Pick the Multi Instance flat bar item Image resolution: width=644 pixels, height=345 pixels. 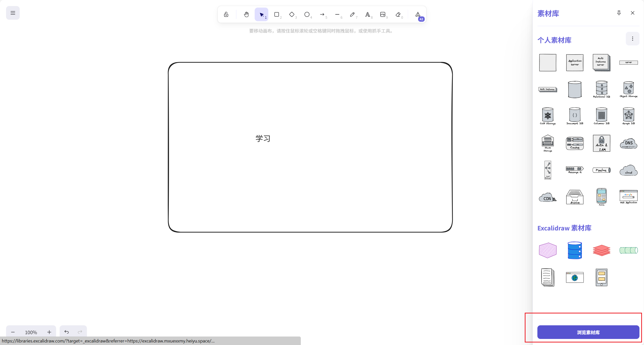pyautogui.click(x=548, y=90)
